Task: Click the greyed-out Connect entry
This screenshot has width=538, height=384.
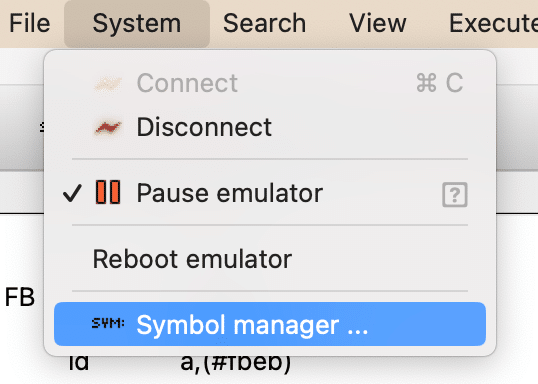Action: [270, 83]
